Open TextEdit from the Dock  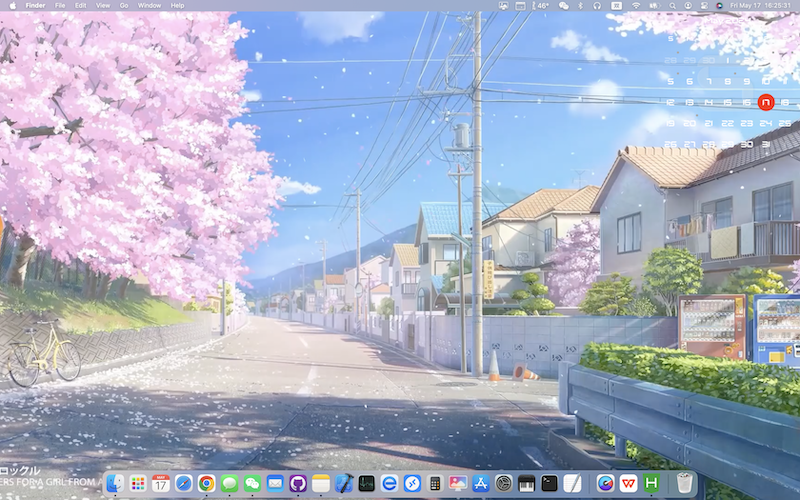coord(572,483)
